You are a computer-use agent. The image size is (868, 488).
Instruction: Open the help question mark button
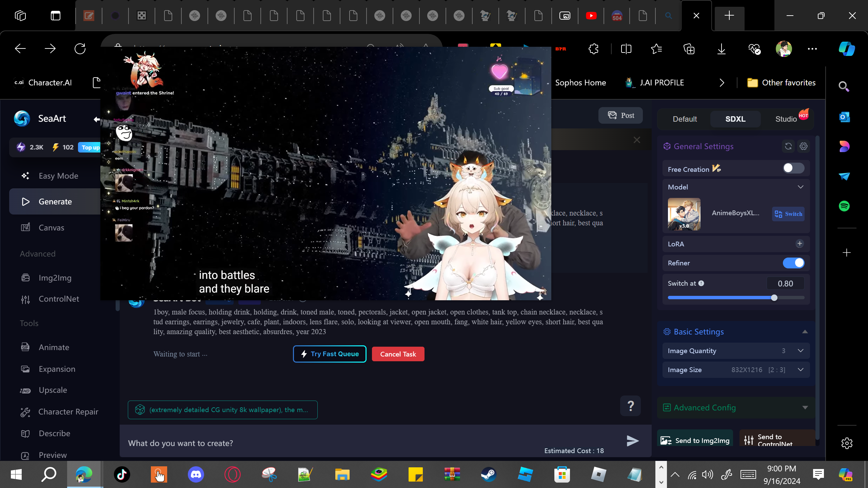[x=630, y=406]
